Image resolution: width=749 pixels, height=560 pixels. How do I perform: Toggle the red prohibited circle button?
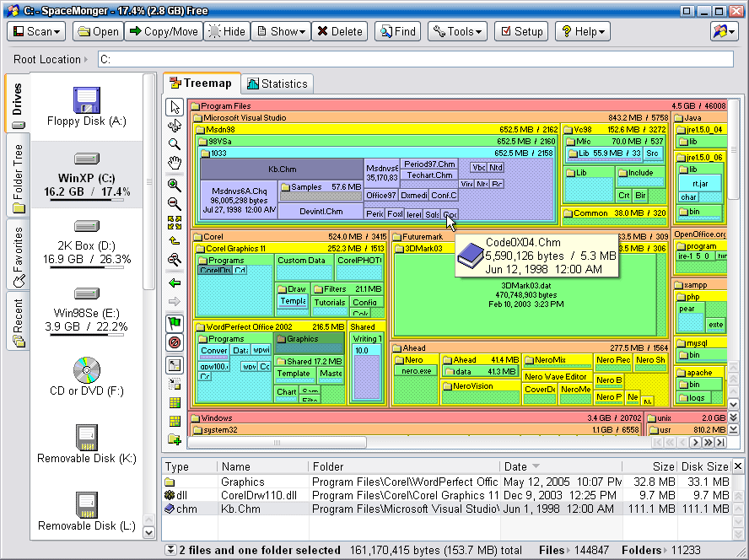[175, 342]
